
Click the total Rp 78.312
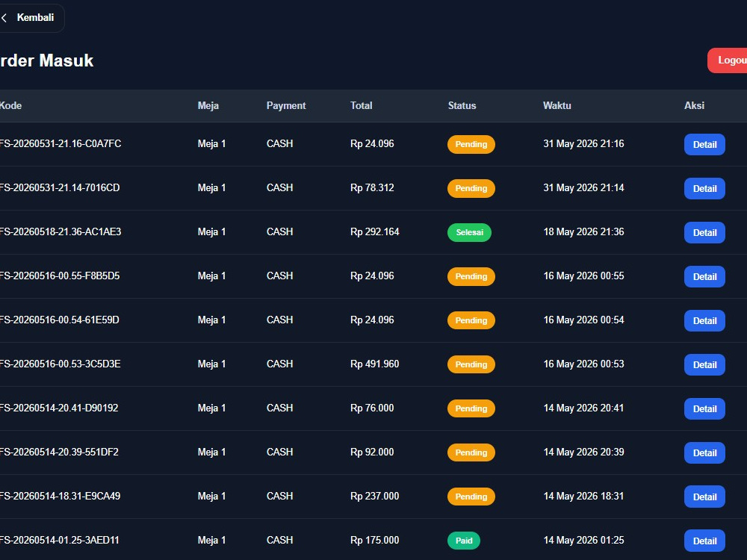372,187
